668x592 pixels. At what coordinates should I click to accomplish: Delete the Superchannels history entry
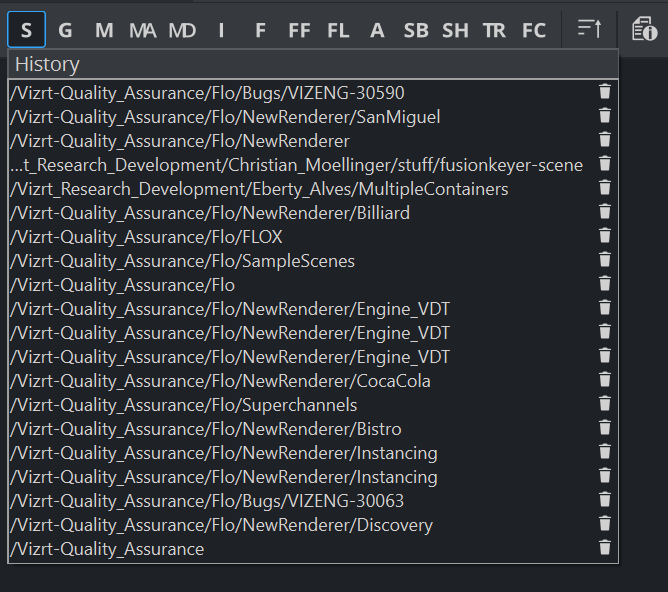604,404
